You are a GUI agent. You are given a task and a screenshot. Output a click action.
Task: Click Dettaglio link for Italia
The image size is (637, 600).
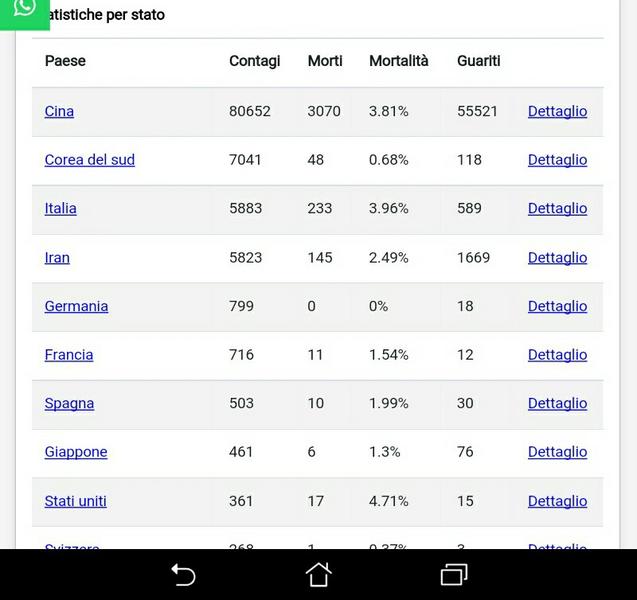pyautogui.click(x=557, y=208)
